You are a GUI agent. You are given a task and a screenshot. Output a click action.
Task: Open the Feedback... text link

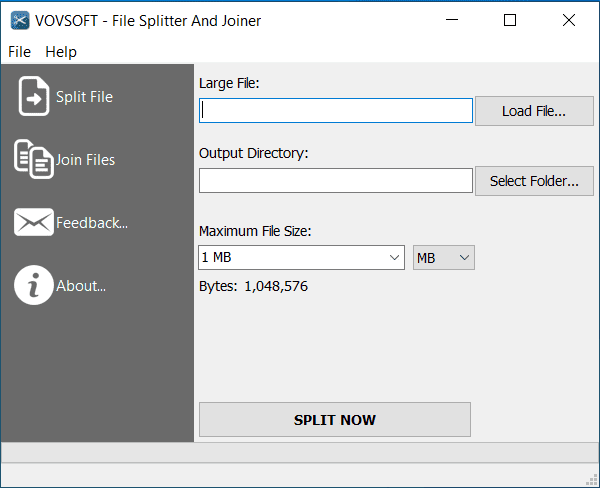tap(92, 223)
